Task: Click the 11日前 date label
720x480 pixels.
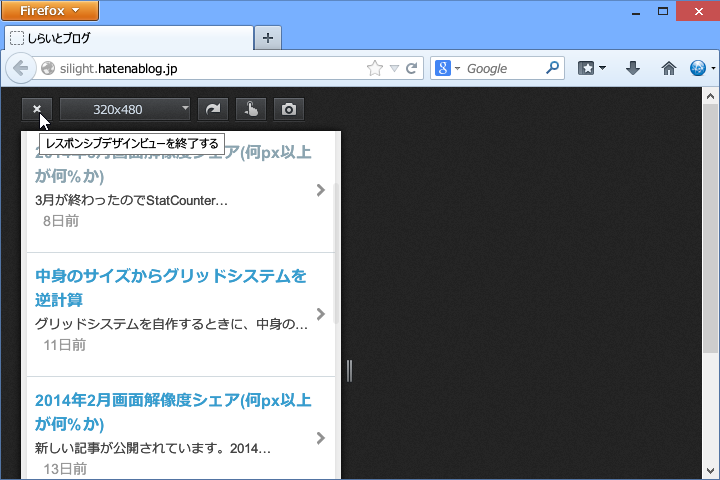Action: point(65,345)
